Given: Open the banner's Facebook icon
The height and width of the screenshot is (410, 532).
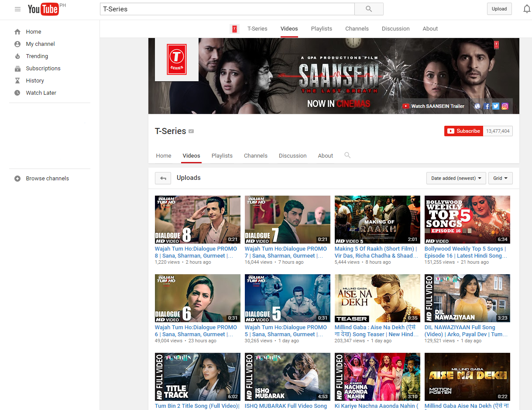Looking at the screenshot, I should (x=487, y=106).
